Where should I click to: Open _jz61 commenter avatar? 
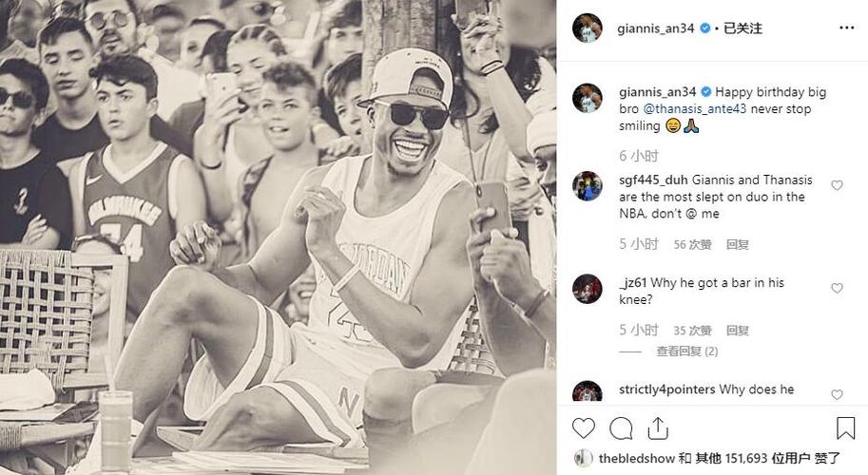point(587,289)
